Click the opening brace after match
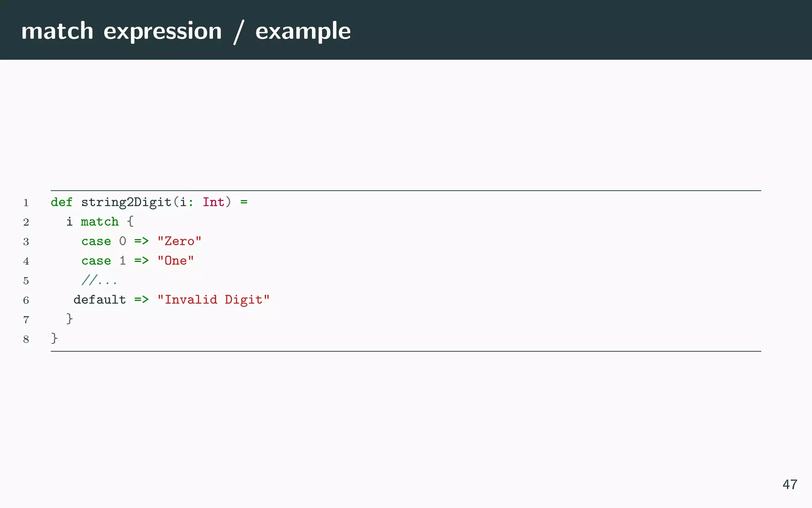This screenshot has width=812, height=508. (130, 221)
